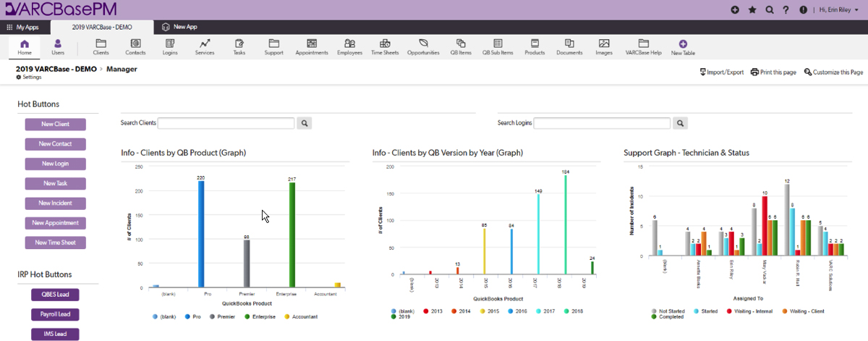This screenshot has width=868, height=341.
Task: Click 2019 VARCBase - DEMO breadcrumb
Action: click(56, 69)
